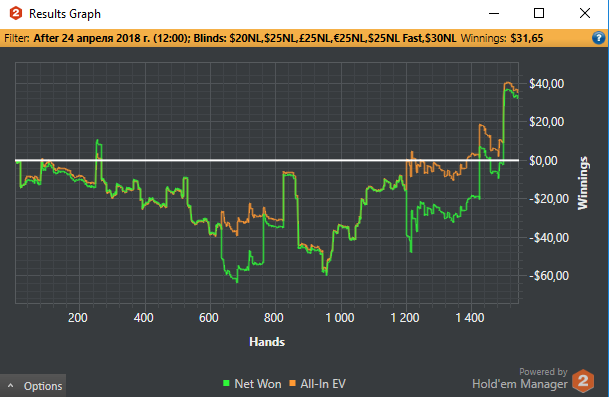Open the blue help question mark icon

tap(598, 38)
